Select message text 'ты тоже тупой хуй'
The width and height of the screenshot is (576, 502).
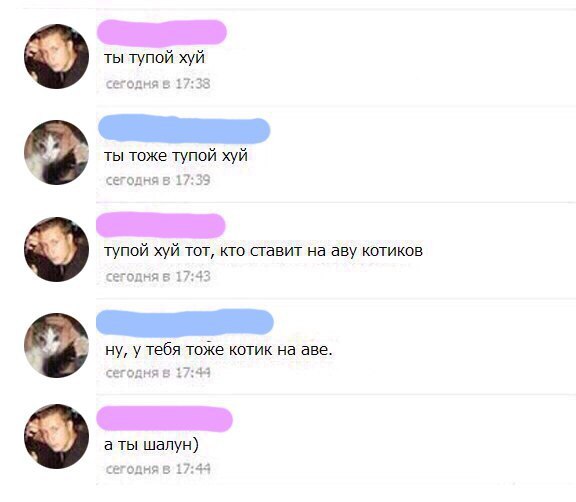[176, 156]
